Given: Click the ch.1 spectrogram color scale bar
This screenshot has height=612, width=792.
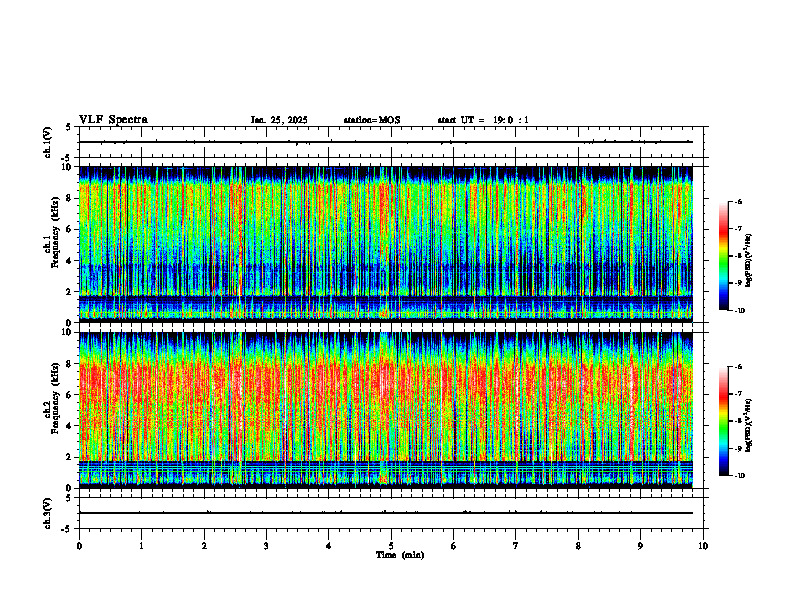Looking at the screenshot, I should 723,256.
